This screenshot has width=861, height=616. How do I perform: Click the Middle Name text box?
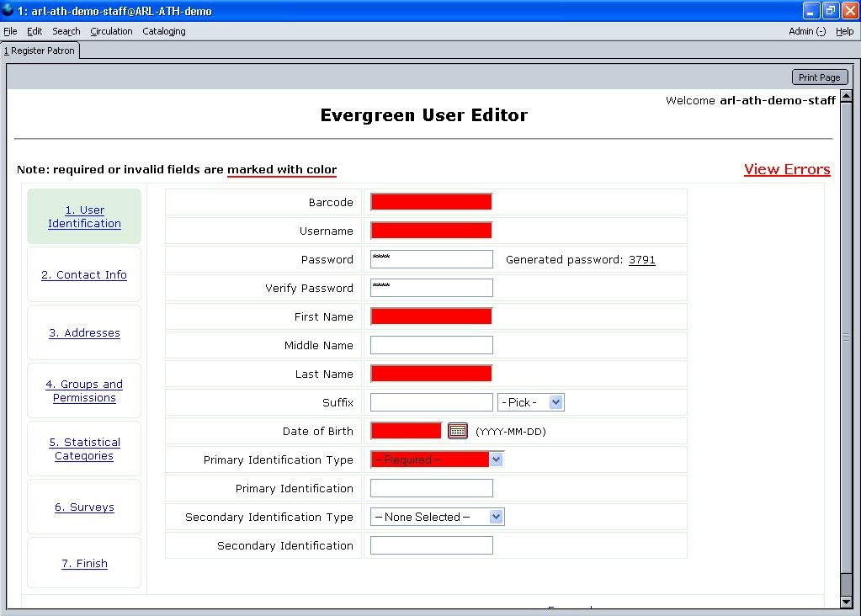[x=431, y=345]
